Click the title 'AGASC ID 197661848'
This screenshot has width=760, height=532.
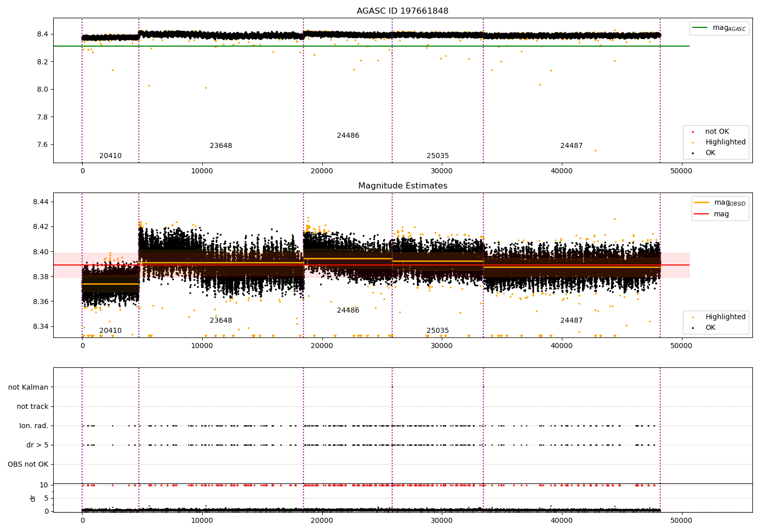click(x=402, y=11)
